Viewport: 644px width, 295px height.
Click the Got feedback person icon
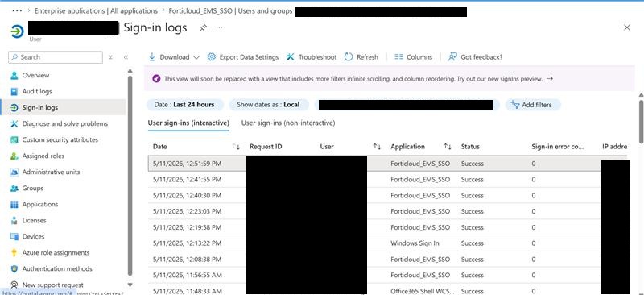tap(452, 57)
